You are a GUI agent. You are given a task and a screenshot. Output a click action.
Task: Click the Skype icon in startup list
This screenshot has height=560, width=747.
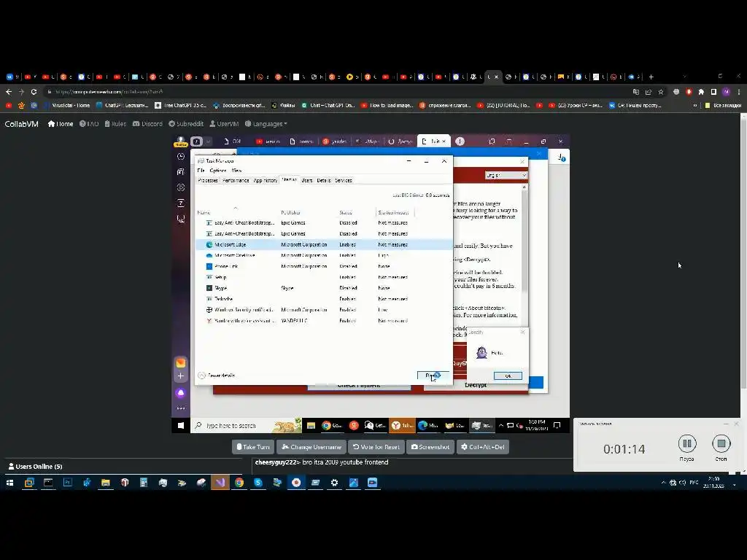click(x=209, y=288)
